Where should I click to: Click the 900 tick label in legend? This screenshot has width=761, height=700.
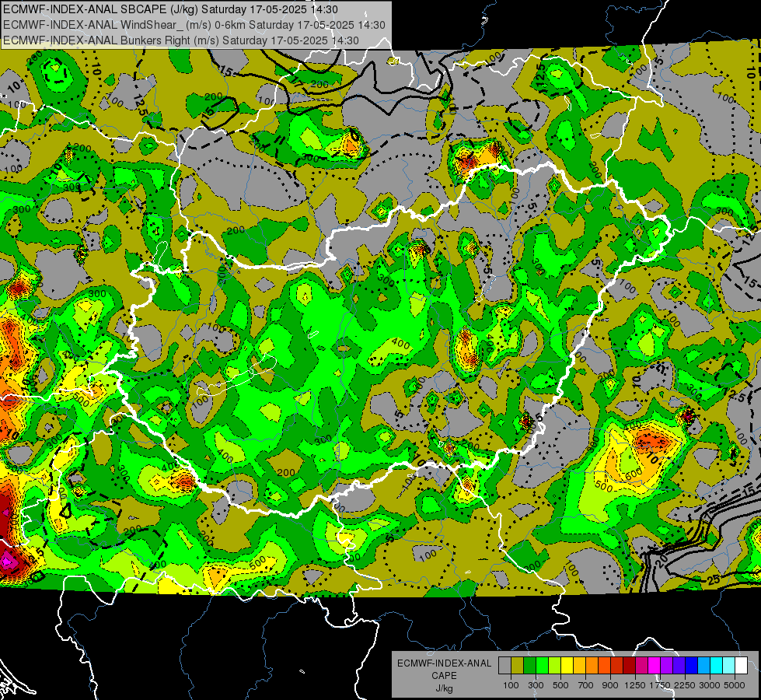(x=610, y=685)
